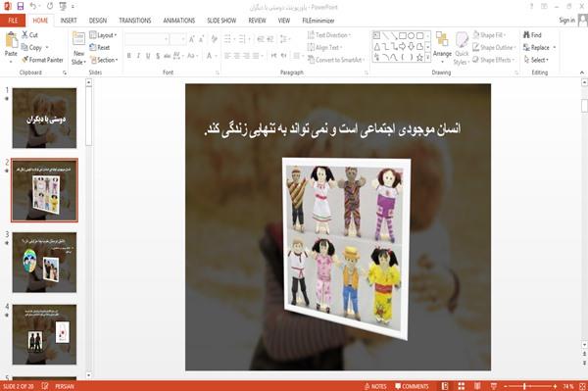Fit slide to current window icon

coord(582,386)
